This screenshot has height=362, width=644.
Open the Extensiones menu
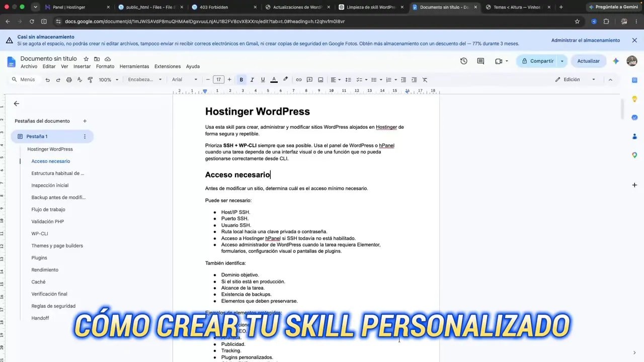click(168, 66)
